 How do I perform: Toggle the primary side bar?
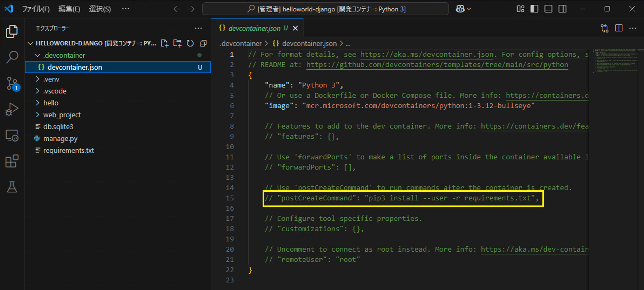point(534,9)
